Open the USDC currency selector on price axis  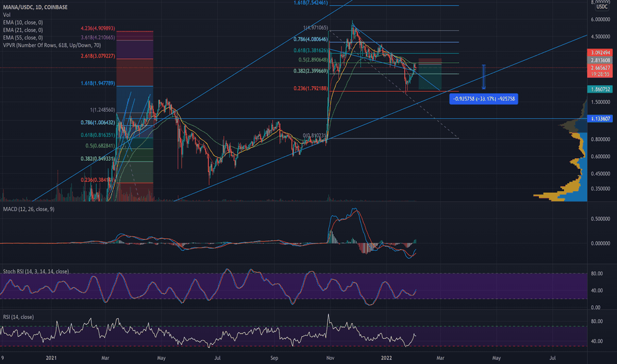coord(602,7)
